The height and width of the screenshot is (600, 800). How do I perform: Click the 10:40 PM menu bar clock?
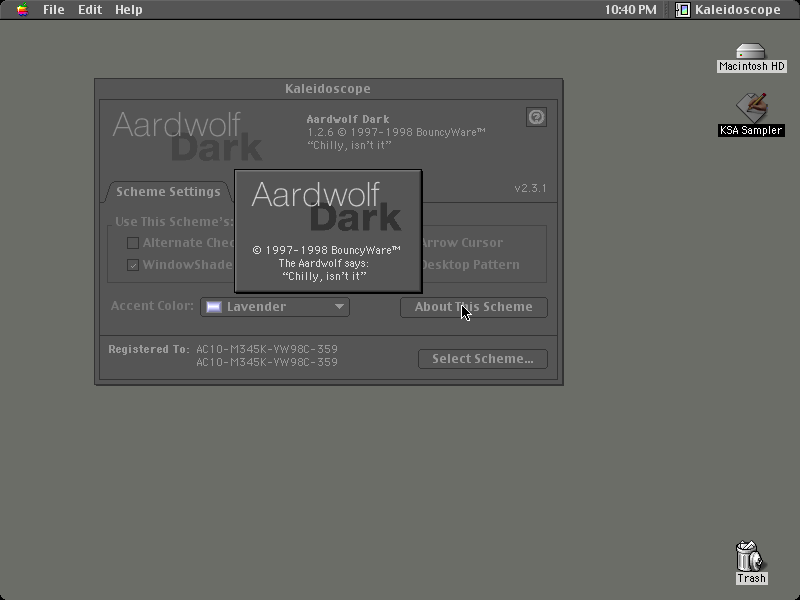coord(631,10)
